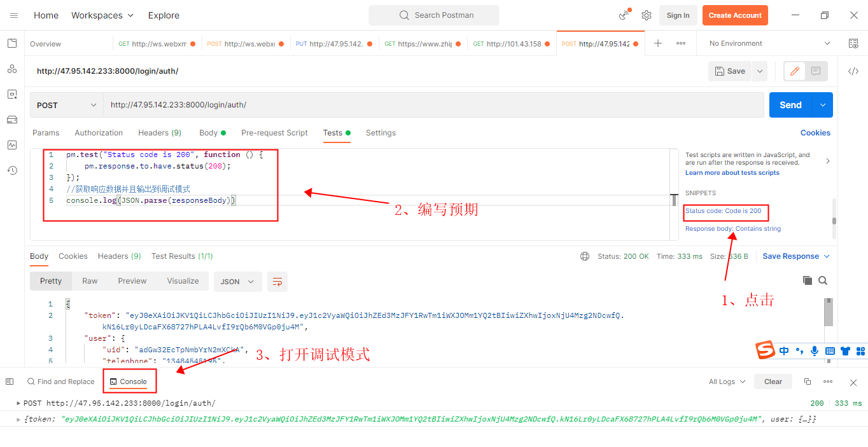
Task: Open console more options ellipsis
Action: [828, 382]
